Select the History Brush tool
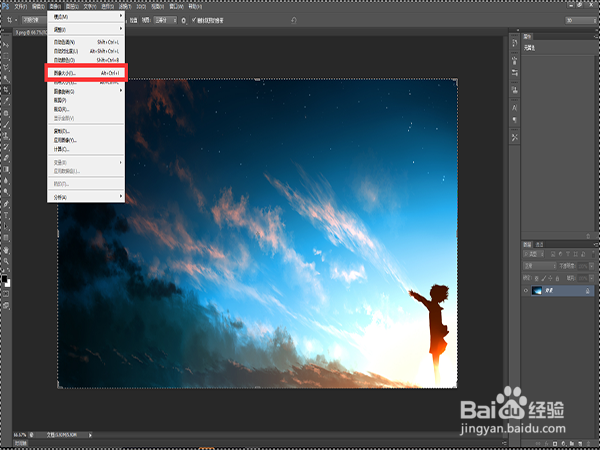 (x=6, y=147)
